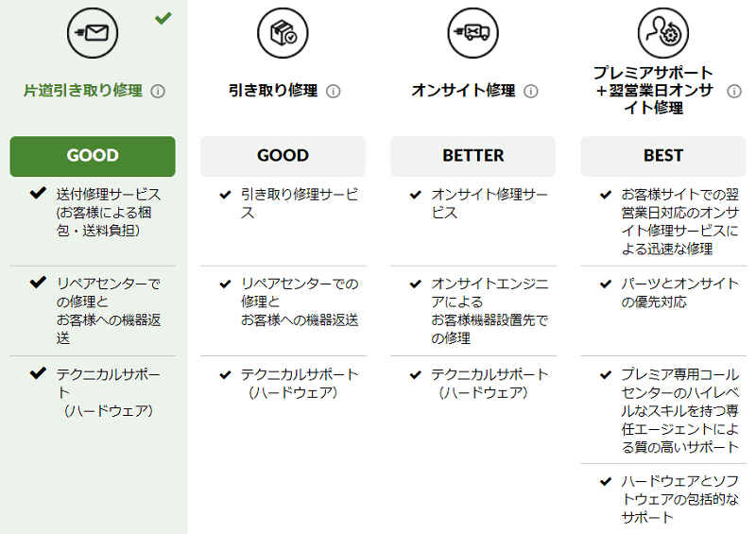
Task: Choose the gray GOOD pickup repair button
Action: pyautogui.click(x=283, y=156)
